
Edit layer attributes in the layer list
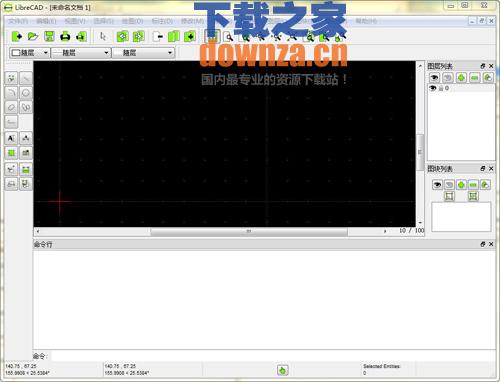[488, 78]
